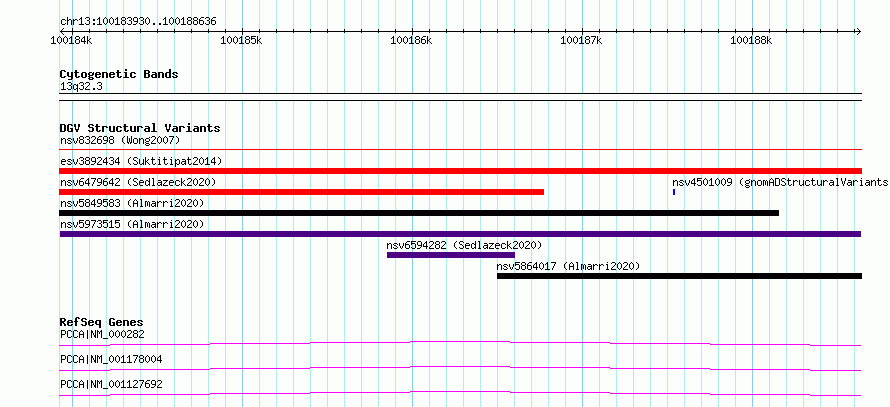Click the 100187k ruler position
This screenshot has width=890, height=407.
tap(582, 40)
